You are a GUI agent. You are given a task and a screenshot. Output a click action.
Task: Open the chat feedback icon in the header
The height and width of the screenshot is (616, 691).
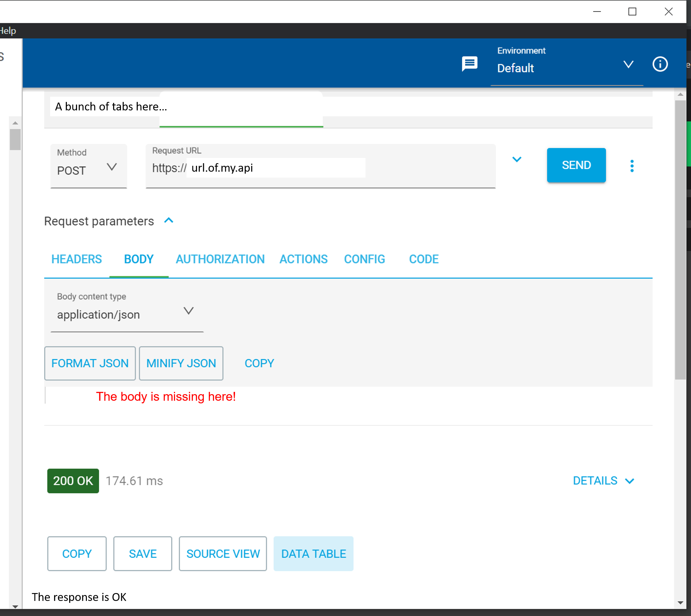coord(470,64)
